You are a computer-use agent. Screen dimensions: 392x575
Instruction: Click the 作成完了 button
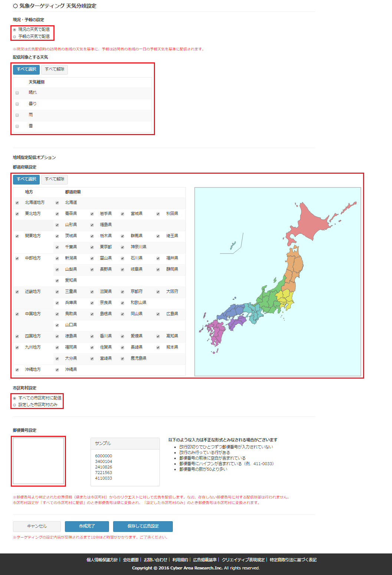[x=87, y=526]
